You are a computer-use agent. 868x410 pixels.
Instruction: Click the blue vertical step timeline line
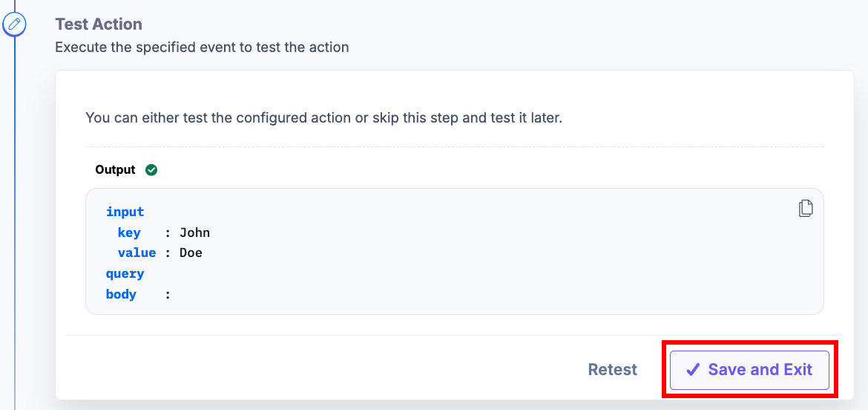click(15, 221)
